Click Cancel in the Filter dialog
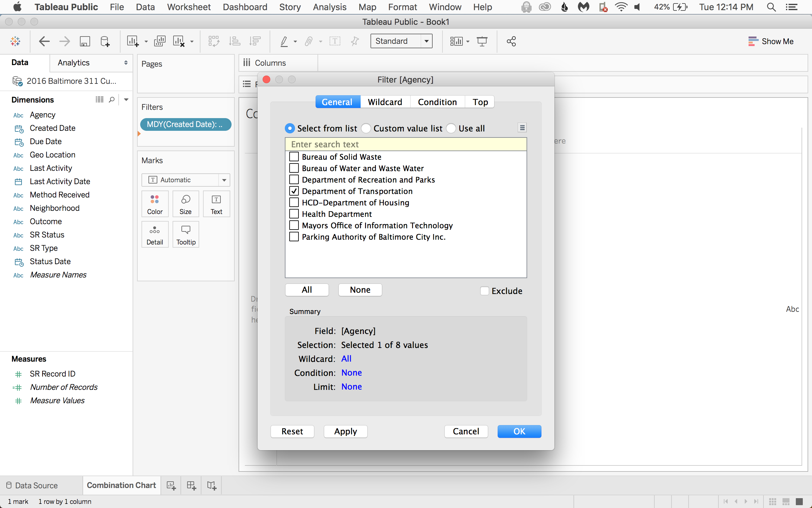 pos(466,431)
